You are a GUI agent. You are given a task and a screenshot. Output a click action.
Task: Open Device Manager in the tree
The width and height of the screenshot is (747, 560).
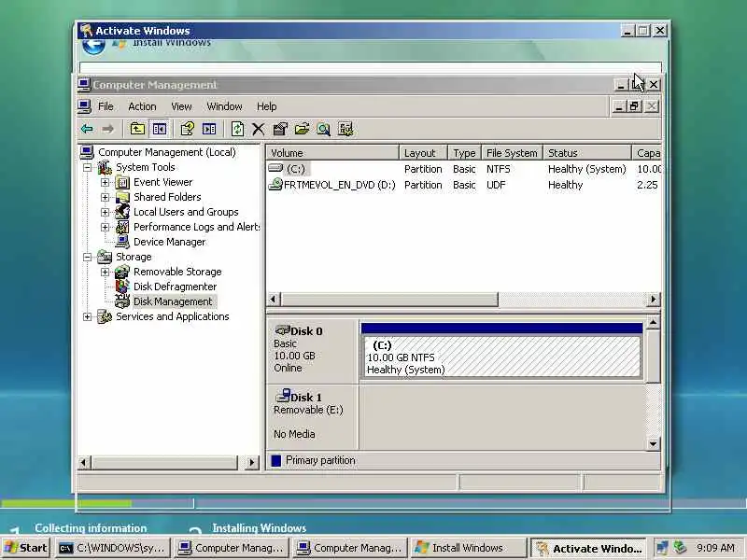169,242
